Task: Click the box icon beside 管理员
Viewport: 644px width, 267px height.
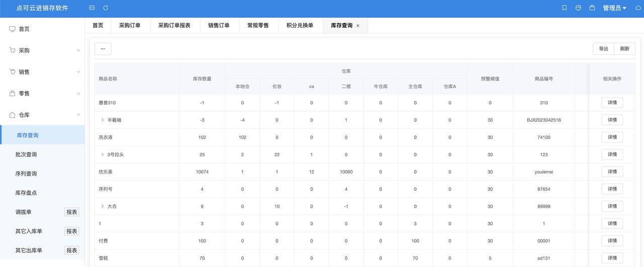Action: (592, 8)
